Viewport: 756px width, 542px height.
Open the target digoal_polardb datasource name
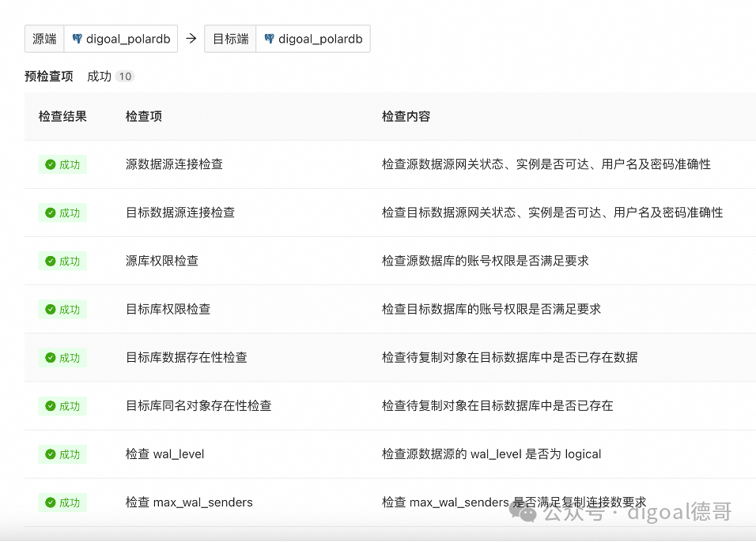click(320, 39)
